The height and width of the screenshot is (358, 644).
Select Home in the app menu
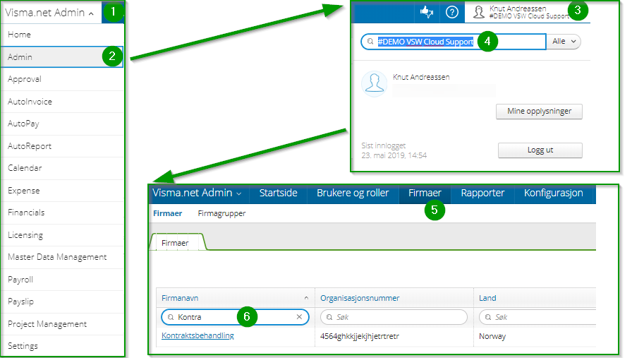click(63, 35)
